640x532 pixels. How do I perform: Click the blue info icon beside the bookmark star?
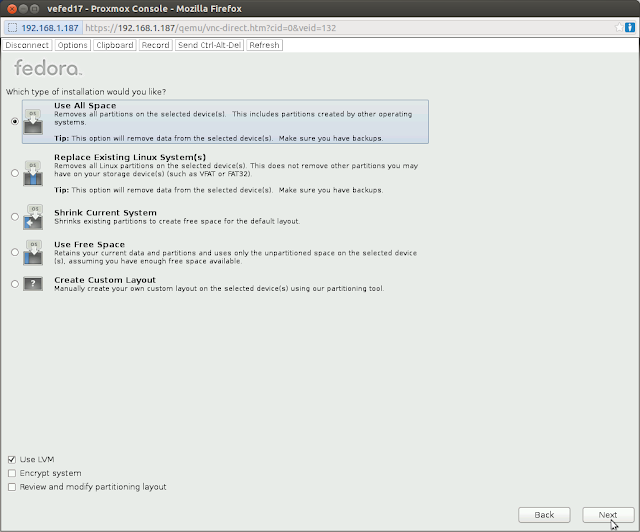click(x=630, y=27)
